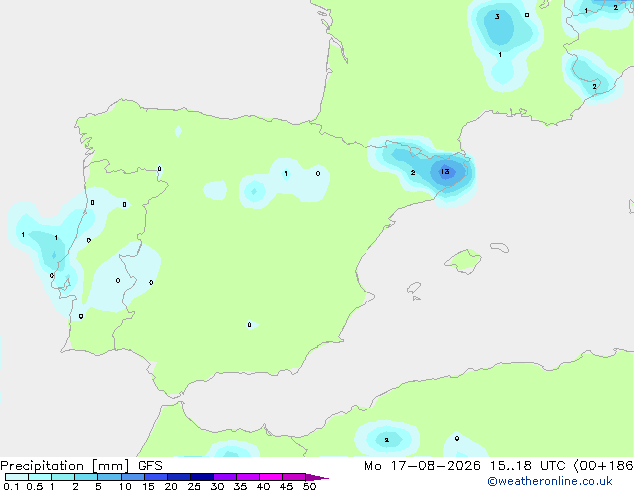634x490 pixels.
Task: Click the 'Precipitation [mm] GFS' title text
Action: pos(81,466)
